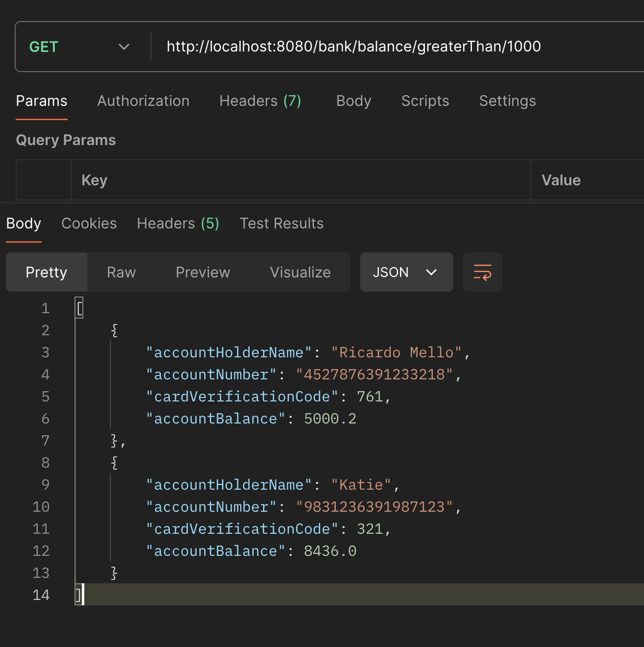This screenshot has width=644, height=647.
Task: Open the Visualize response view
Action: click(x=300, y=272)
